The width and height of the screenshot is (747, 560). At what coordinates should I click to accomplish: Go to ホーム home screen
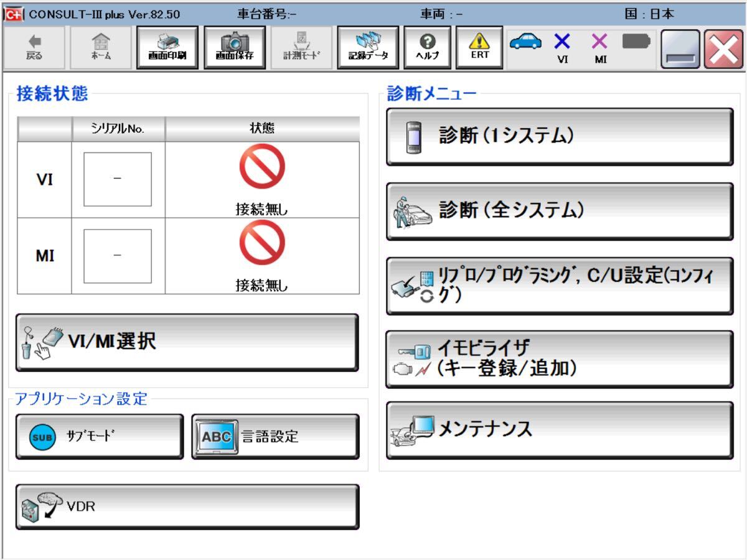click(x=101, y=47)
